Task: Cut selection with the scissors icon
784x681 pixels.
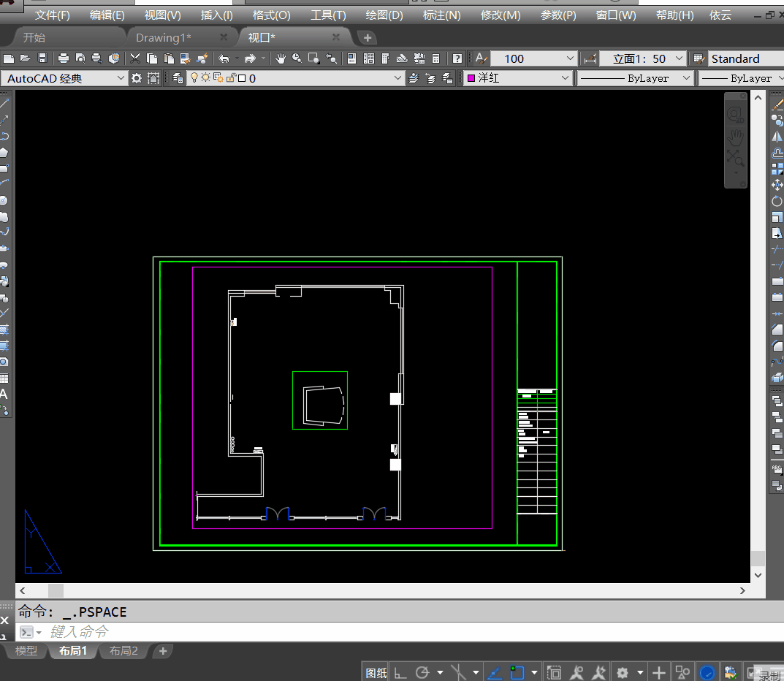Action: pyautogui.click(x=135, y=58)
